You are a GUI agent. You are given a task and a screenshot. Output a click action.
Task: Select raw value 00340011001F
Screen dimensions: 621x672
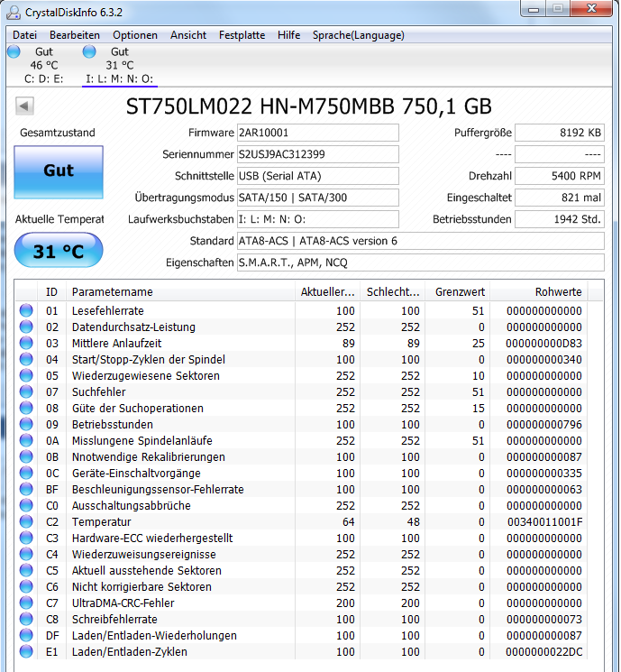(x=544, y=522)
